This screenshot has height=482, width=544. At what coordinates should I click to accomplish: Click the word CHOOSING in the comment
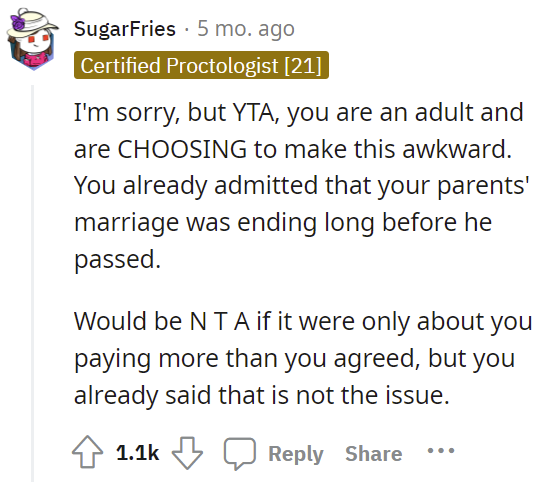pyautogui.click(x=182, y=149)
